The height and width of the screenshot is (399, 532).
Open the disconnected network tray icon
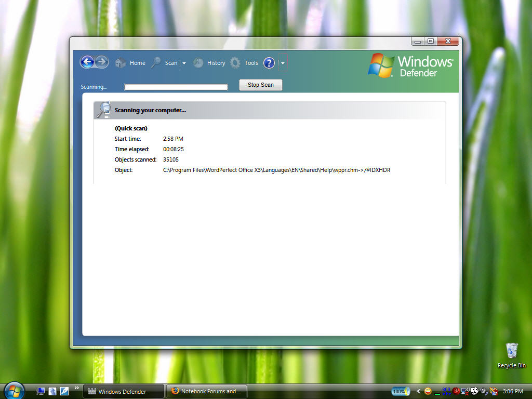pyautogui.click(x=465, y=391)
